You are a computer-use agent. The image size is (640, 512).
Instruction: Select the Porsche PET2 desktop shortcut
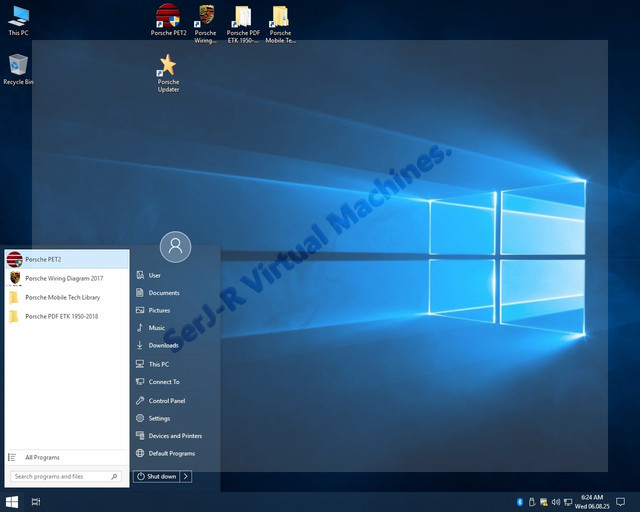point(168,20)
